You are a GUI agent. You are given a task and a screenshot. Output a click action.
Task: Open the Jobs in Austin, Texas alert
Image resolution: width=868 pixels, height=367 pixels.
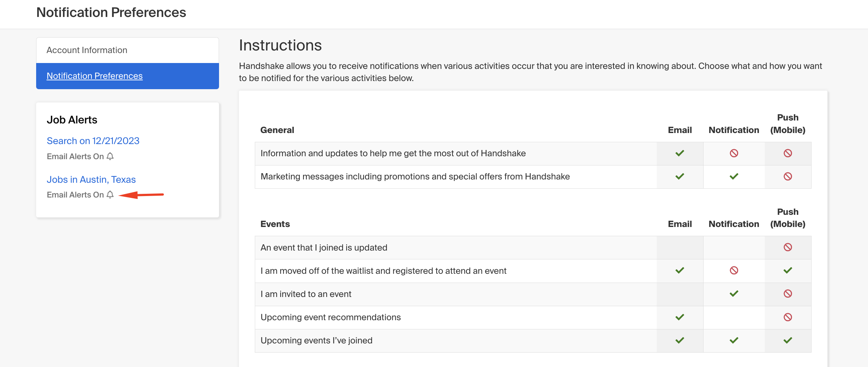(91, 179)
